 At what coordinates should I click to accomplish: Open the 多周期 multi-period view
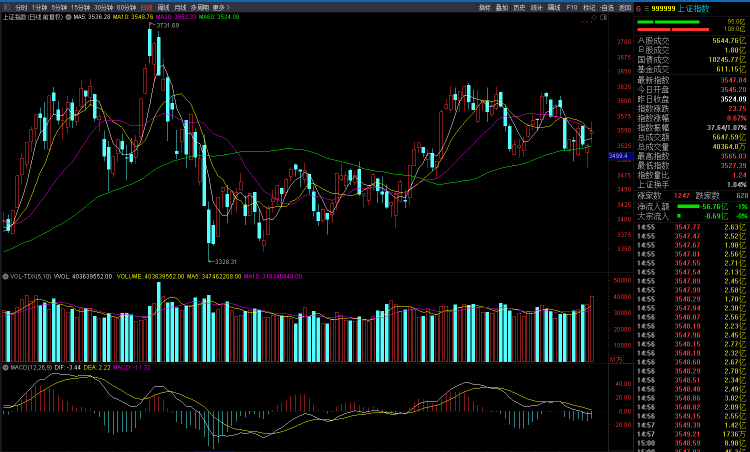[x=199, y=8]
